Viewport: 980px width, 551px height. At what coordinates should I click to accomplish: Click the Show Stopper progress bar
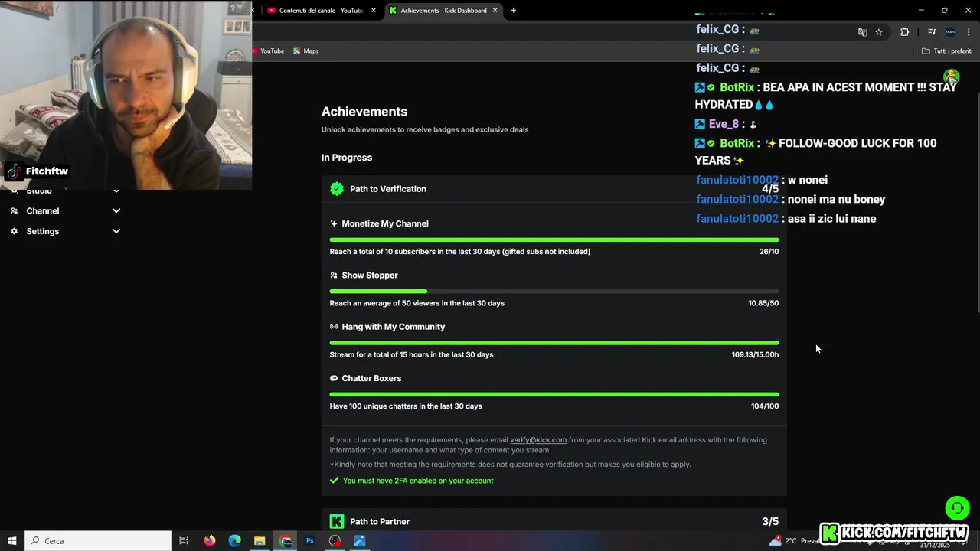(x=554, y=292)
